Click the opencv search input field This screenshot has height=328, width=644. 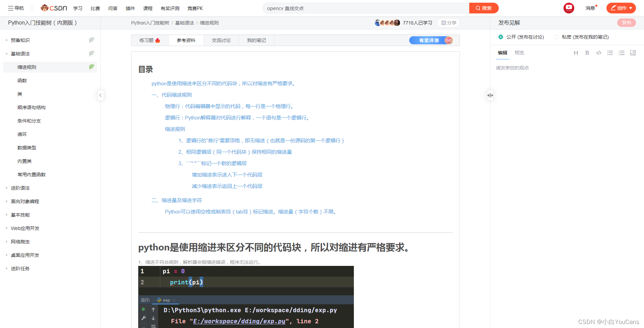click(366, 8)
